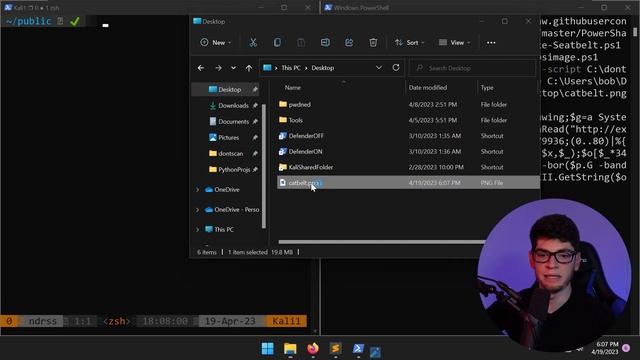Open File Explorer from taskbar
This screenshot has height=360, width=640.
click(x=290, y=349)
